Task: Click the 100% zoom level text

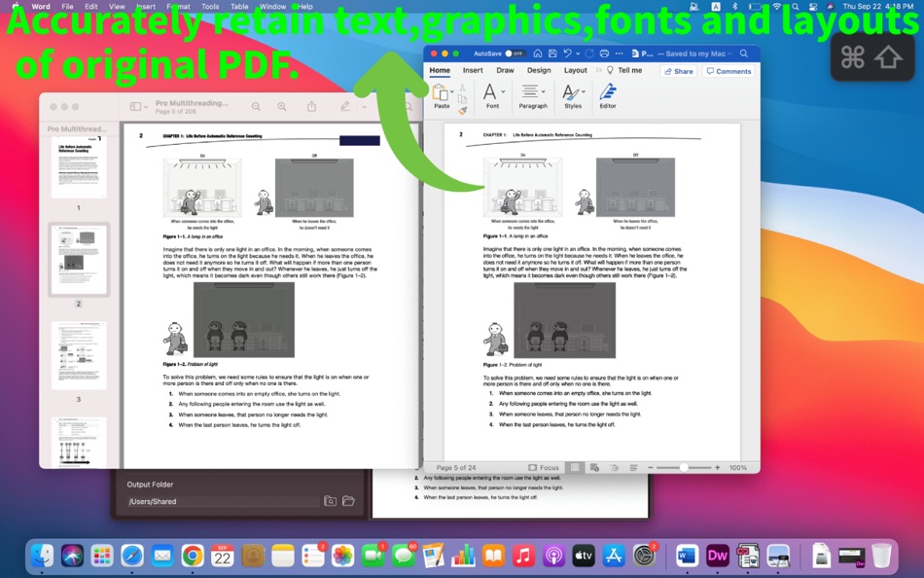Action: pos(738,468)
